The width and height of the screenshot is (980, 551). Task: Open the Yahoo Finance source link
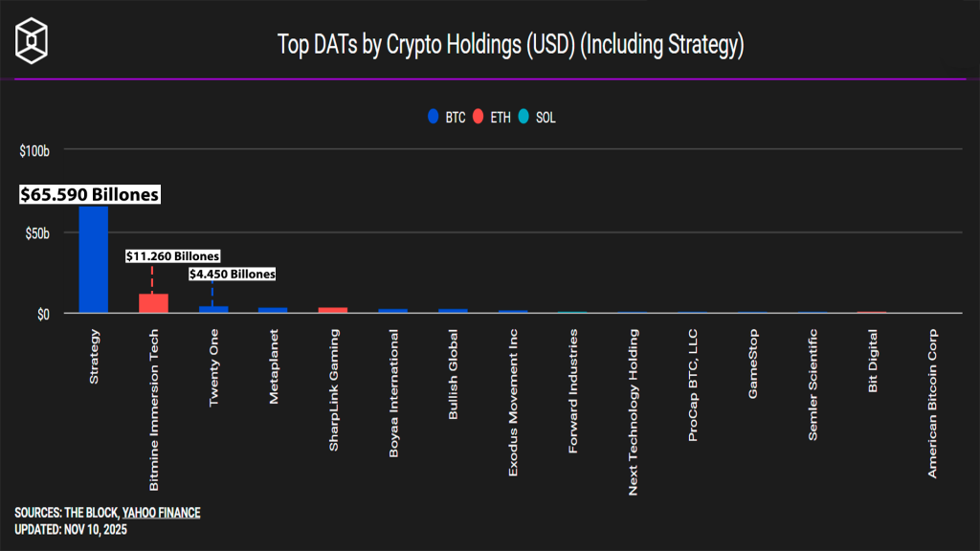(x=161, y=513)
